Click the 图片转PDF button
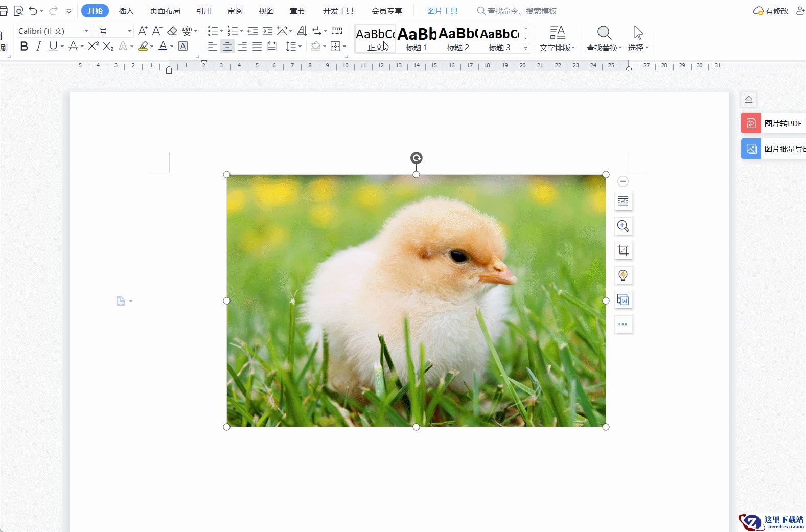The height and width of the screenshot is (532, 806). point(773,123)
